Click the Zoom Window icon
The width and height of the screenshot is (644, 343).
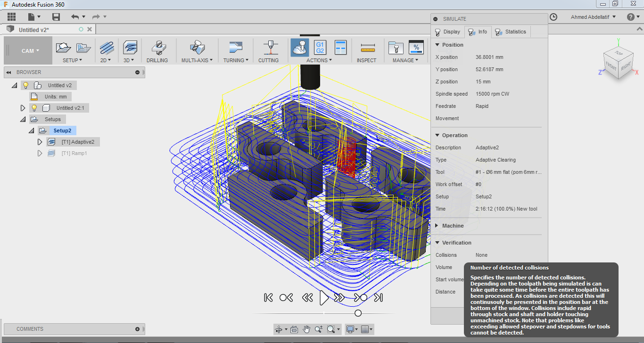coord(332,329)
